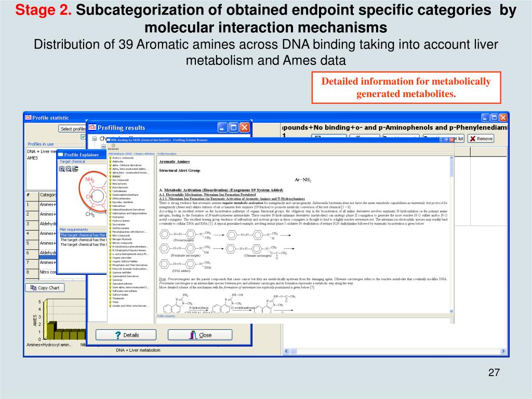Collapse the second tree node in Profiling results
Image resolution: width=532 pixels, height=399 pixels.
[104, 147]
